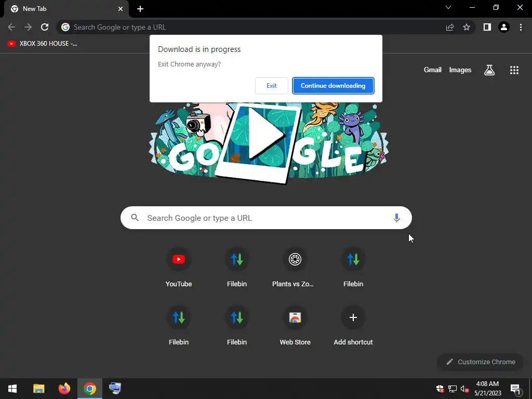Open Windows Security tray icon
The height and width of the screenshot is (399, 532).
point(440,389)
